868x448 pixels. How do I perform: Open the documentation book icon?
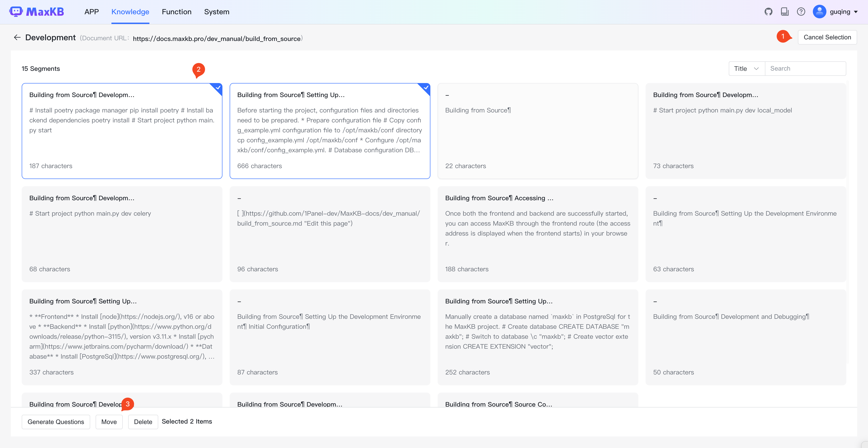pyautogui.click(x=785, y=12)
